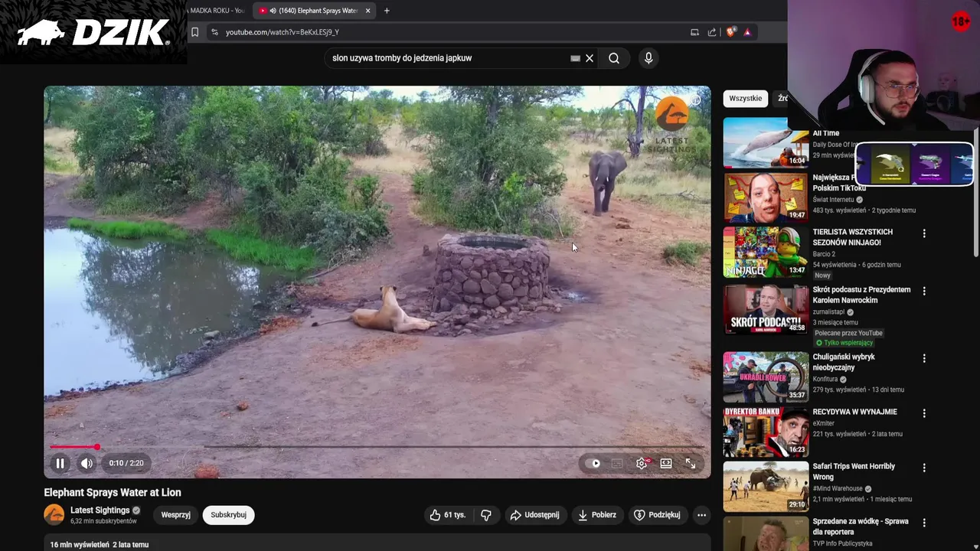Open on-screen keyboard icon in search box
The width and height of the screenshot is (980, 551).
575,58
